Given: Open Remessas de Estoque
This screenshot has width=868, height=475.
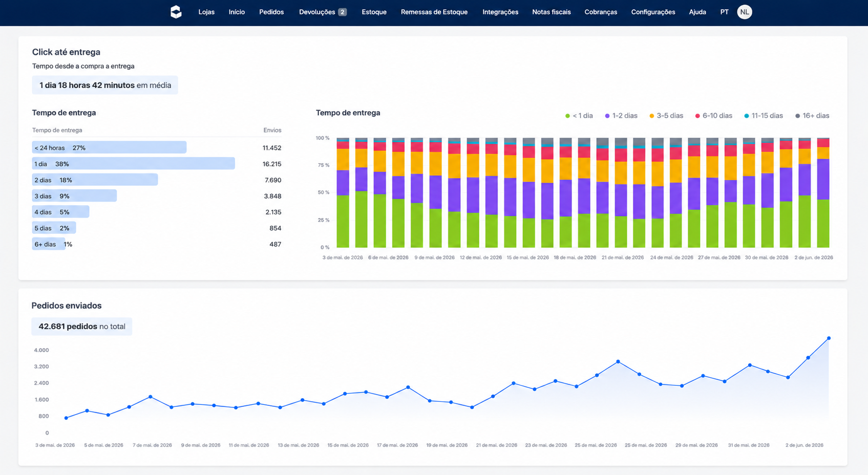Looking at the screenshot, I should tap(434, 12).
